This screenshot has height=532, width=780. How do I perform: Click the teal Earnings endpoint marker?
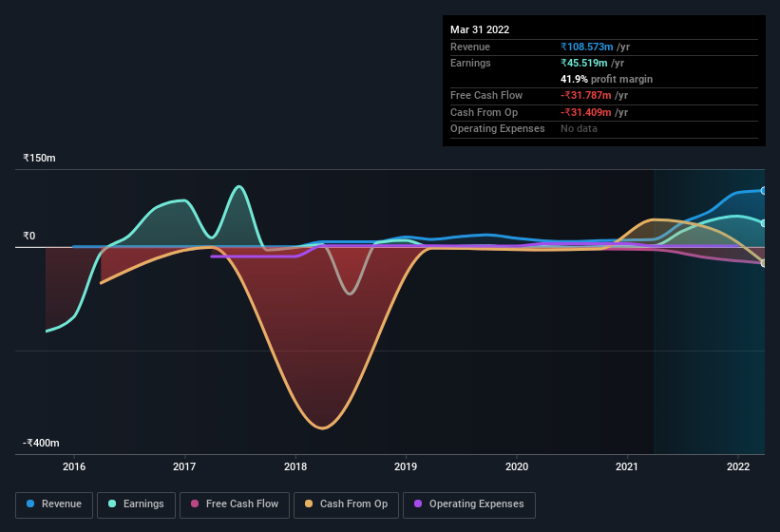point(764,223)
